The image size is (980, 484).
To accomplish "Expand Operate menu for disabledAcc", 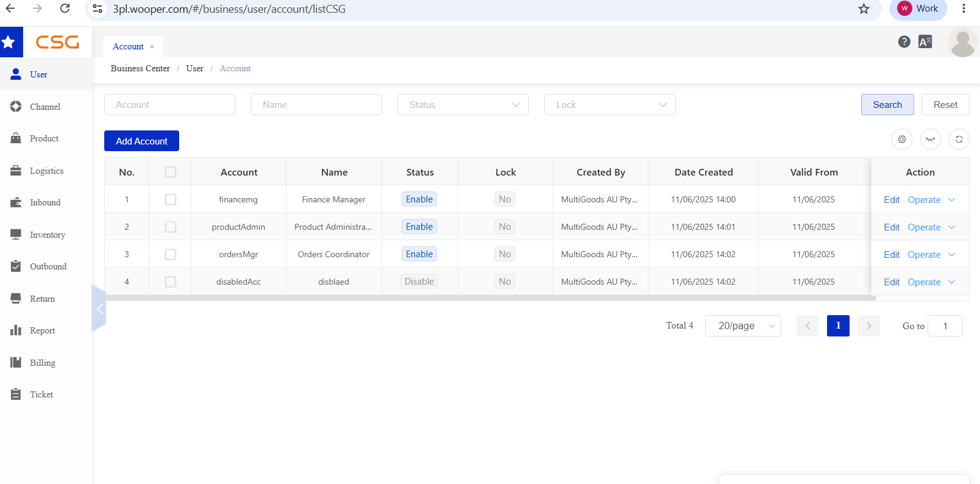I will (x=931, y=282).
